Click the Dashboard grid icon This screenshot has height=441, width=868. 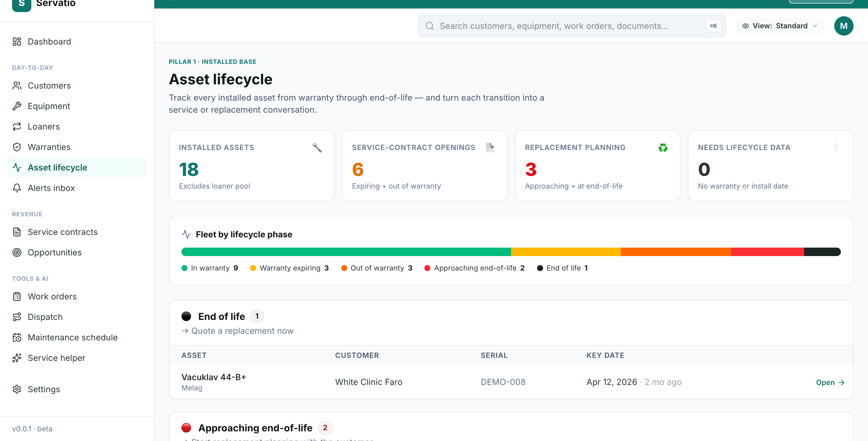coord(17,42)
